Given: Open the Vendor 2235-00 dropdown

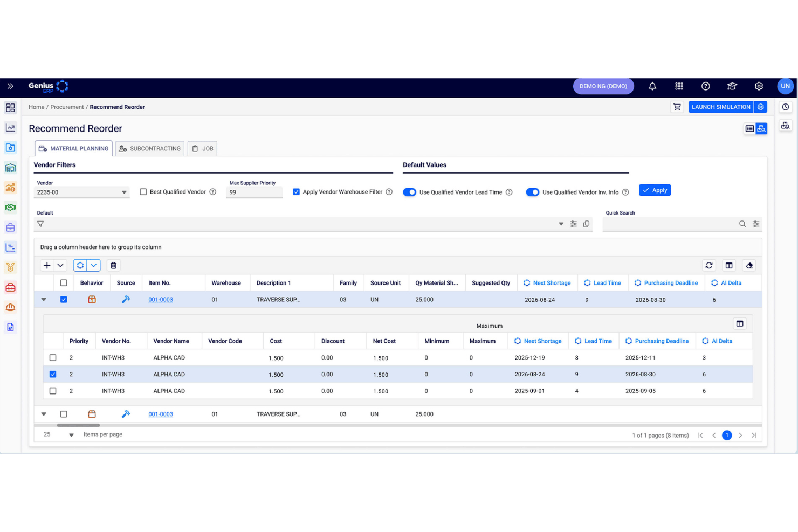Looking at the screenshot, I should (81, 192).
